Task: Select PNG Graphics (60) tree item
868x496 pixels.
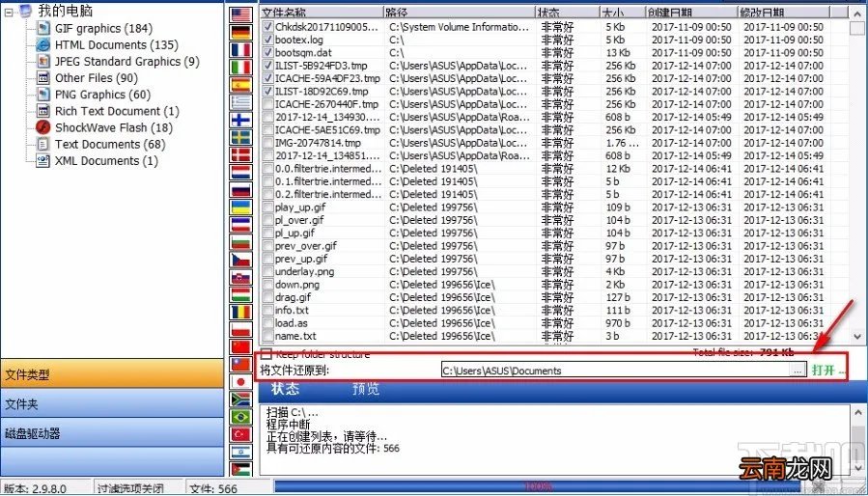Action: pyautogui.click(x=103, y=95)
